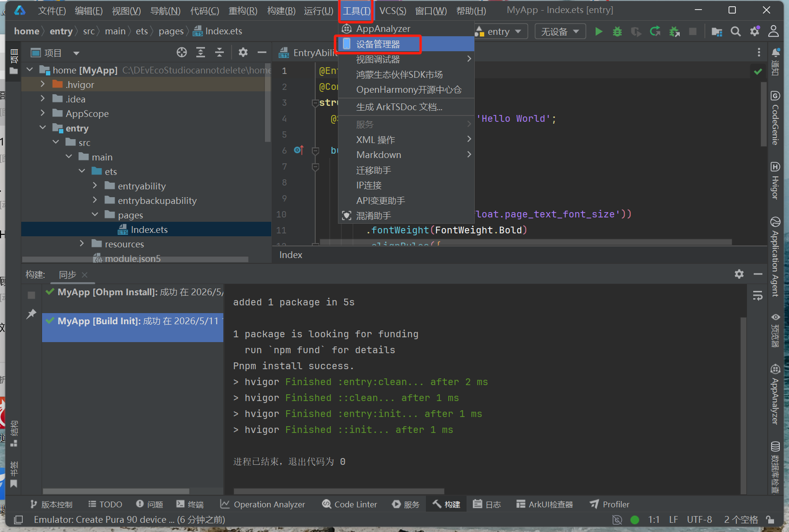
Task: Toggle soft-wrap icon in build output
Action: click(x=758, y=295)
